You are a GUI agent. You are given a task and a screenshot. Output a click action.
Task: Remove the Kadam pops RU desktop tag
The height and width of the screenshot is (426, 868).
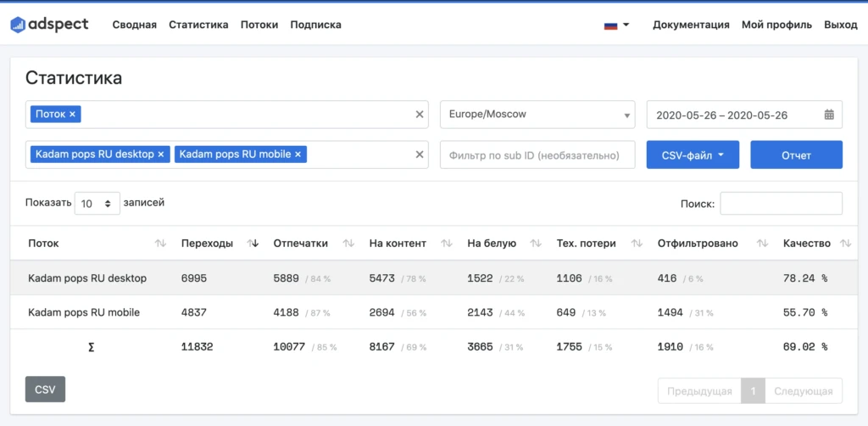tap(160, 154)
